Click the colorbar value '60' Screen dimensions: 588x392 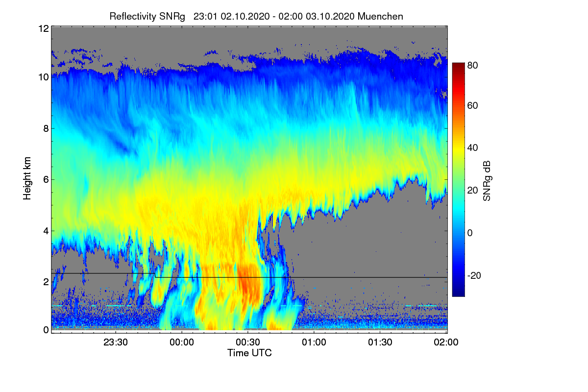473,106
